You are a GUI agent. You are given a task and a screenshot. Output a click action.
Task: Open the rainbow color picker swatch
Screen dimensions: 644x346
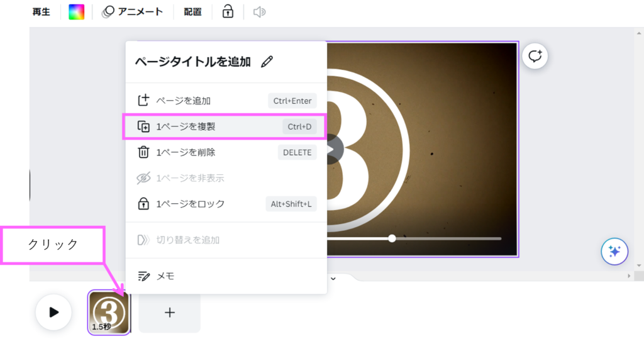[76, 12]
